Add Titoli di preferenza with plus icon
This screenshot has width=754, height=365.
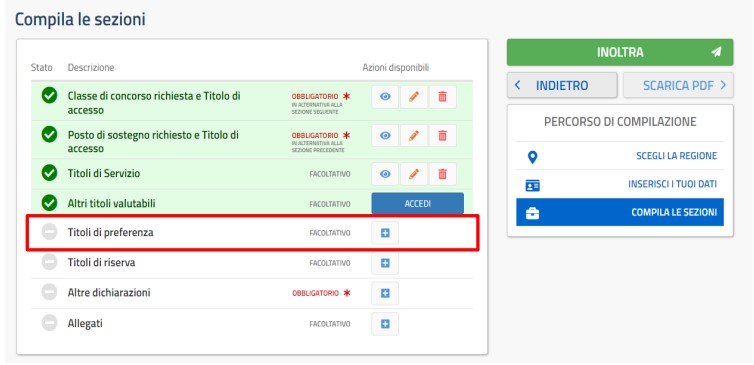click(385, 233)
